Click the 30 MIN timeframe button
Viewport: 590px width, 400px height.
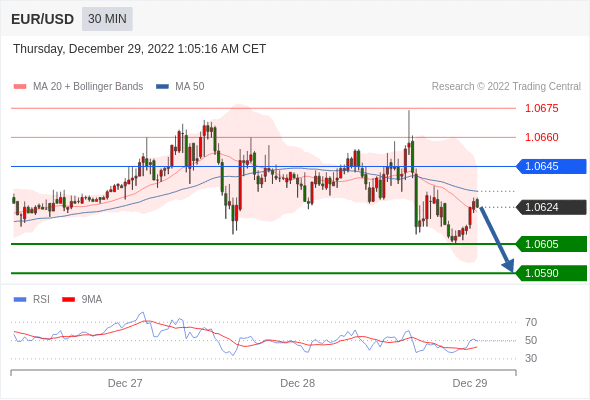tap(107, 19)
